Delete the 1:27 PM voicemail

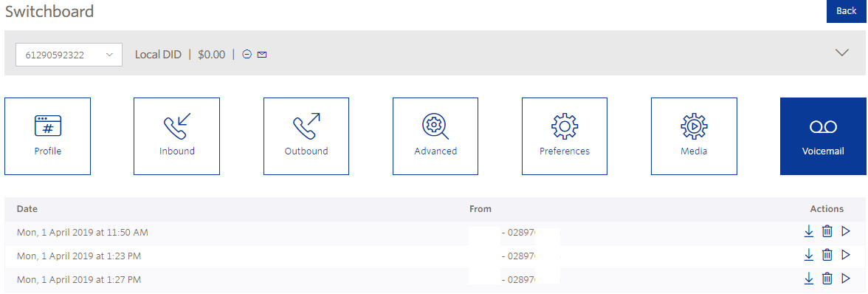coord(827,278)
